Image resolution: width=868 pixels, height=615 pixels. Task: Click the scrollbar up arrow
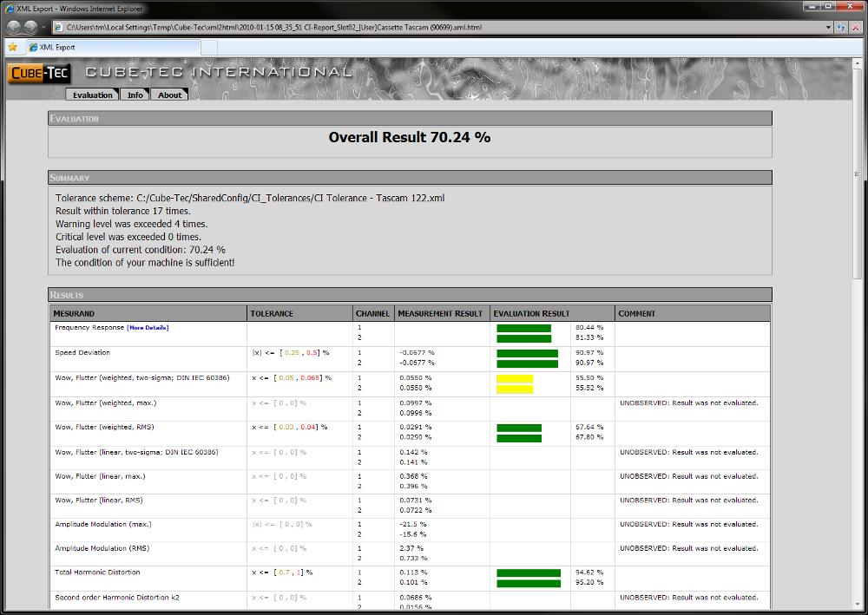click(858, 64)
